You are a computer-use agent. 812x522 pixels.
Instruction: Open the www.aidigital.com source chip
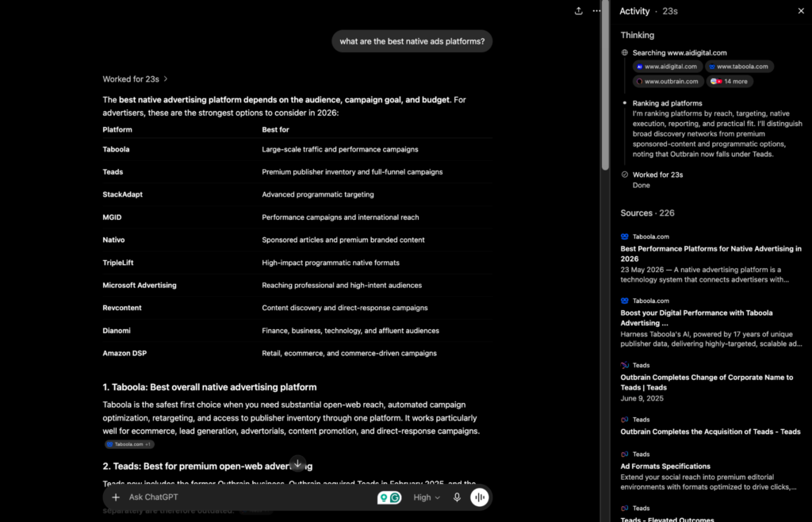click(668, 67)
